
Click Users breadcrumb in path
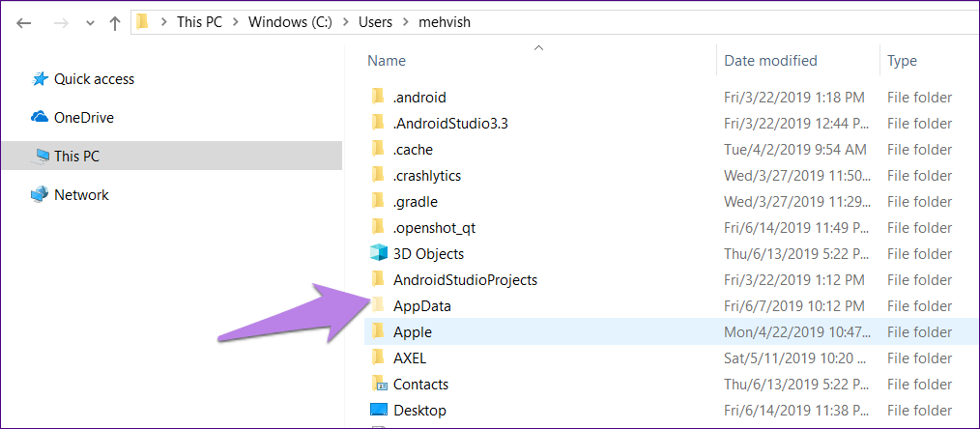point(375,22)
